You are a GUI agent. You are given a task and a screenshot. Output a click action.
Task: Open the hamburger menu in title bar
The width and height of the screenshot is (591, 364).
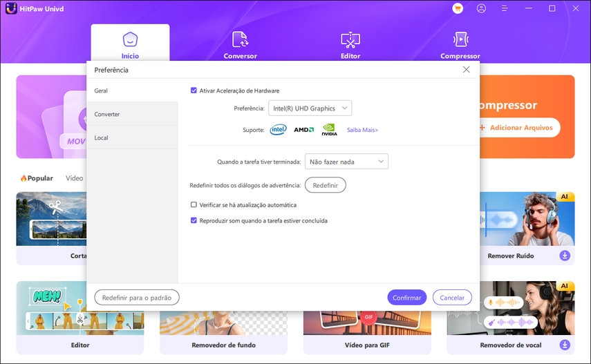pyautogui.click(x=505, y=8)
